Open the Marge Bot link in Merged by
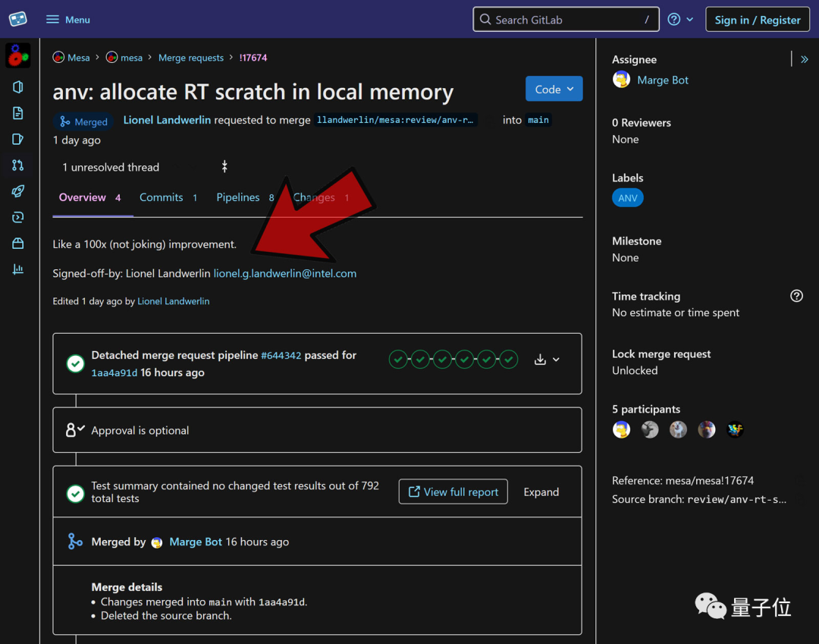 coord(196,542)
